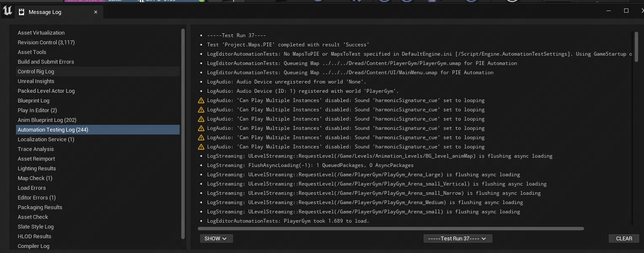Open the SHOW filter dropdown

[x=216, y=238]
